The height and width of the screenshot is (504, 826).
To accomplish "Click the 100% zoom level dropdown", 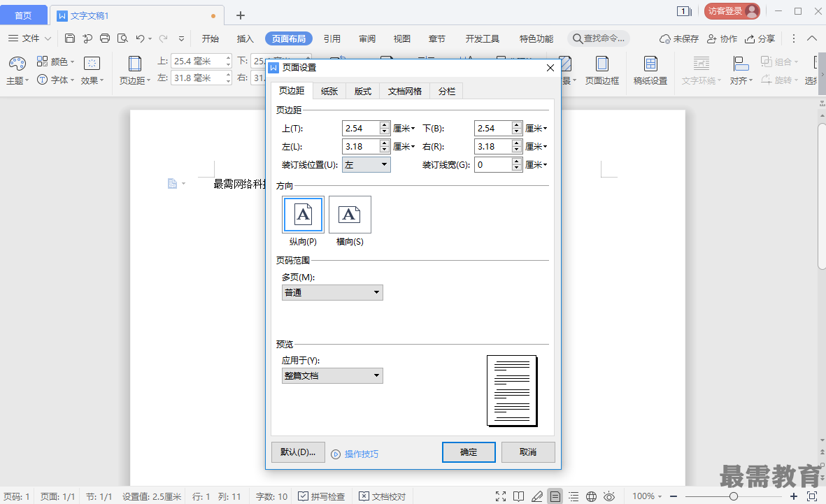I will 647,496.
